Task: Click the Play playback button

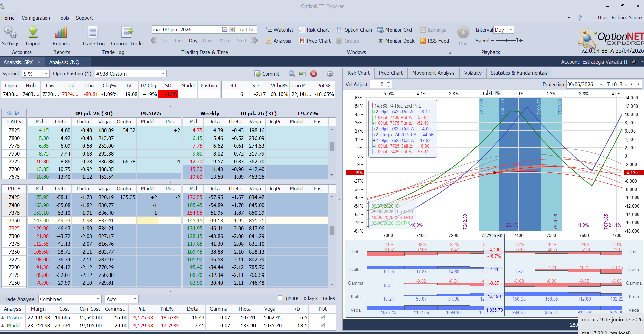Action: (x=463, y=36)
